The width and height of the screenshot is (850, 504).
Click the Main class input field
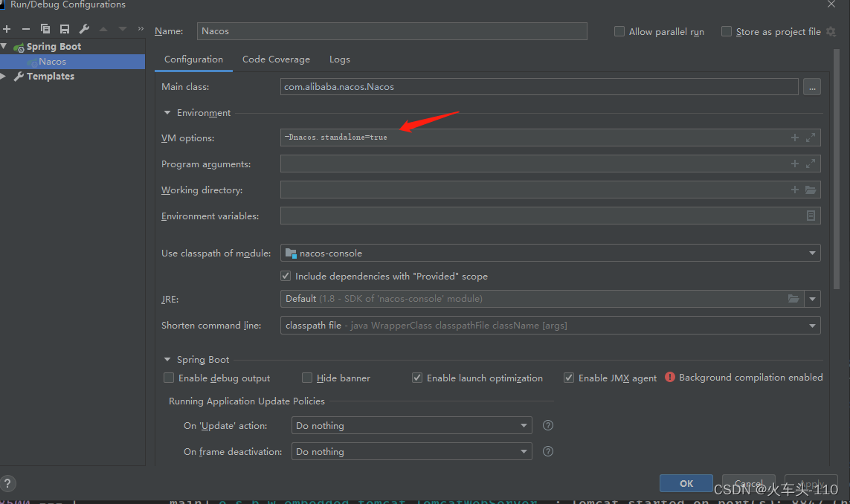point(539,87)
